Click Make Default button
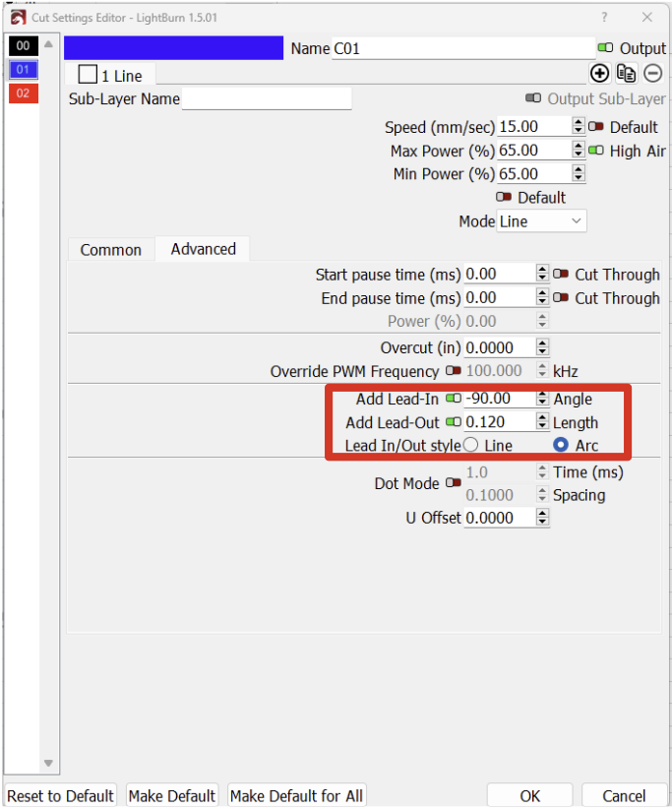Image resolution: width=672 pixels, height=809 pixels. (172, 795)
